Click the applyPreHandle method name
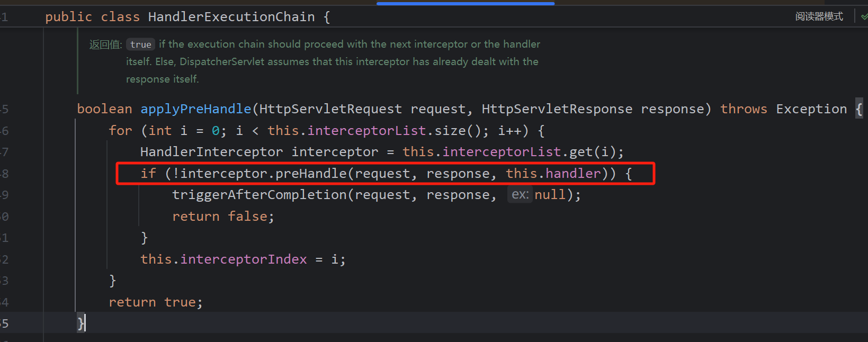Screen dimensions: 868x342 coord(195,109)
